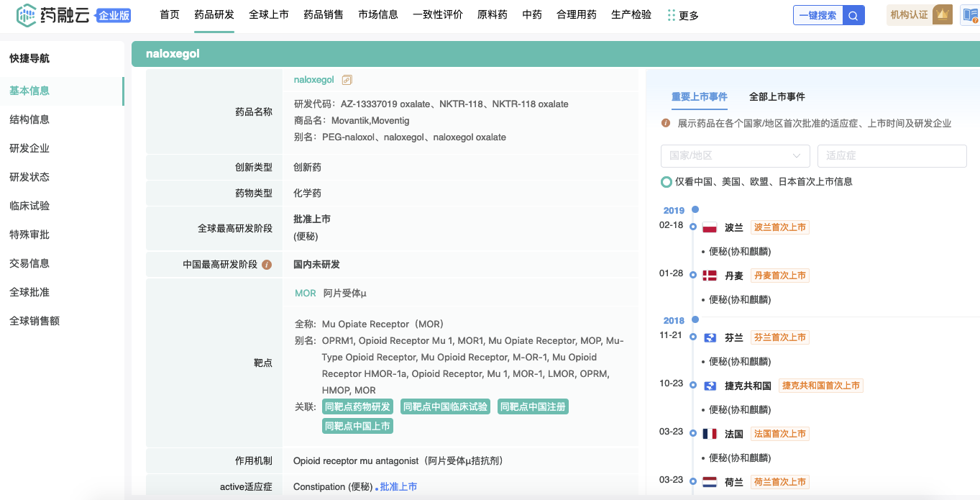Screen dimensions: 980x500
Task: Open the book icon at top right
Action: 970,15
